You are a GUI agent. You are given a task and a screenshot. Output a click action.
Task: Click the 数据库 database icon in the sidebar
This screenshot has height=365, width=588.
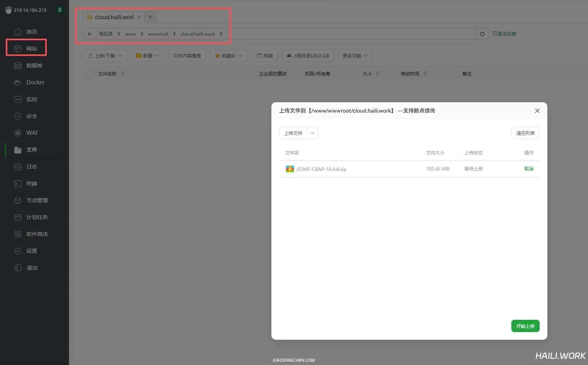[x=18, y=65]
